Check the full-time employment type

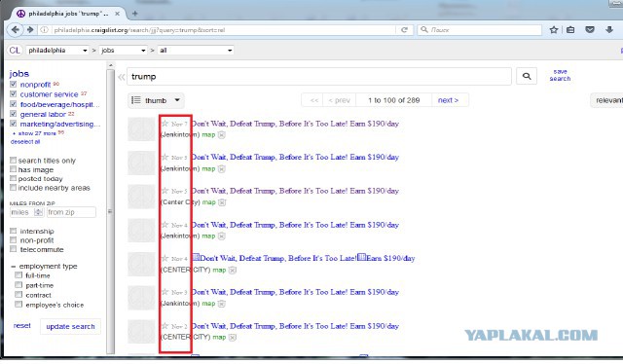coord(18,275)
